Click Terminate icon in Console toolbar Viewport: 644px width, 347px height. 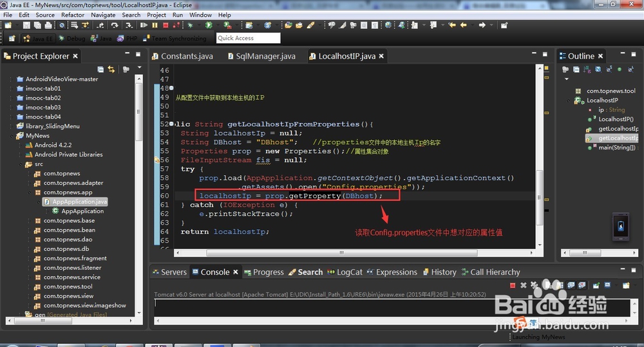click(x=513, y=285)
